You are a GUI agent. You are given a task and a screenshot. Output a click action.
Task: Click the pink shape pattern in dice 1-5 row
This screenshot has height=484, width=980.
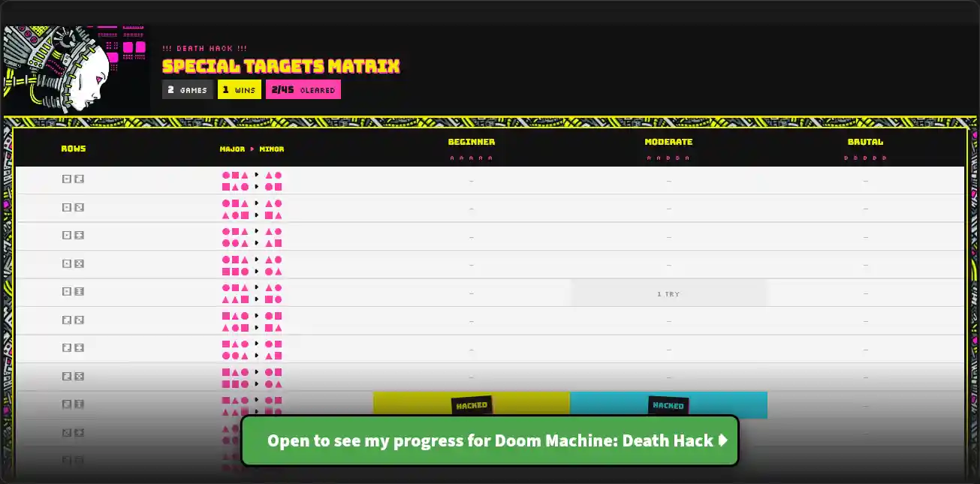[252, 265]
